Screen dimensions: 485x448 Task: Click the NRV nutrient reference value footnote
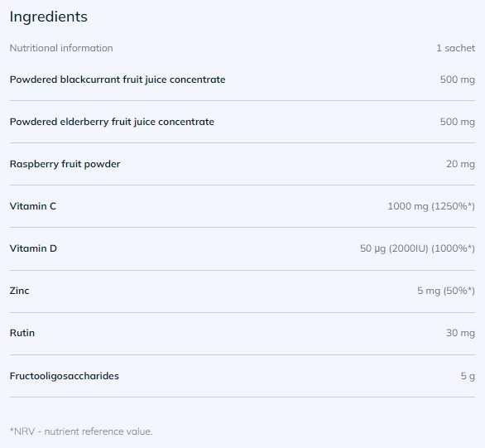click(81, 431)
